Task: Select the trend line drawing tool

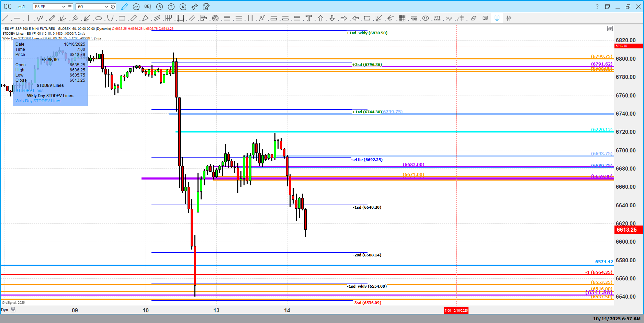Action: point(5,18)
